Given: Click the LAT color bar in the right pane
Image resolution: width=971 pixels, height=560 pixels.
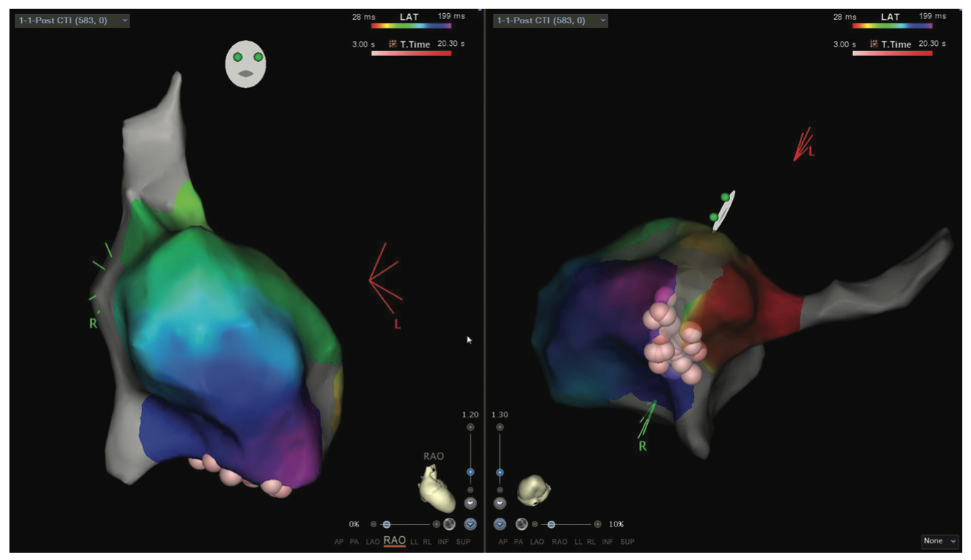Looking at the screenshot, I should [892, 25].
